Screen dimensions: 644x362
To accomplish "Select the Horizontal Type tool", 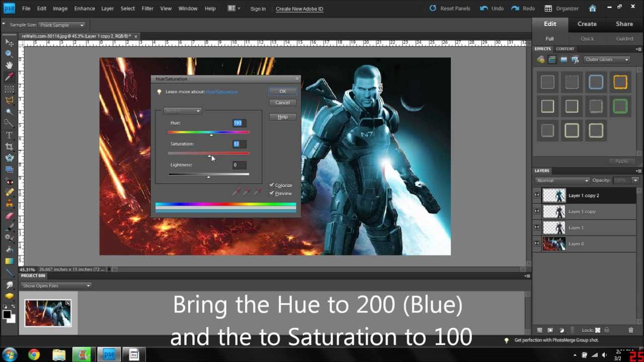I will coord(9,135).
